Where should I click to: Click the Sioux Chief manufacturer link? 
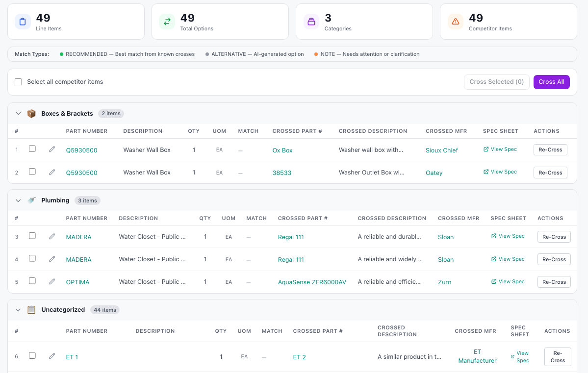pyautogui.click(x=441, y=150)
